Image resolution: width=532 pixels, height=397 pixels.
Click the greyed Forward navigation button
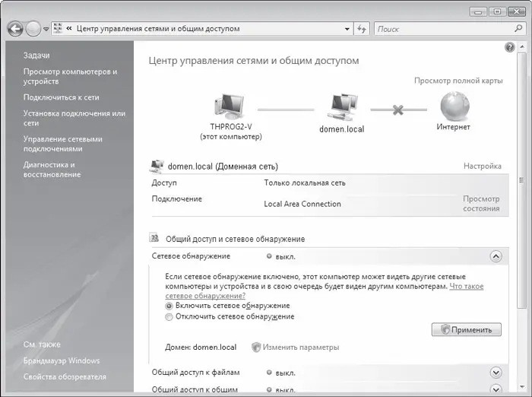(33, 29)
